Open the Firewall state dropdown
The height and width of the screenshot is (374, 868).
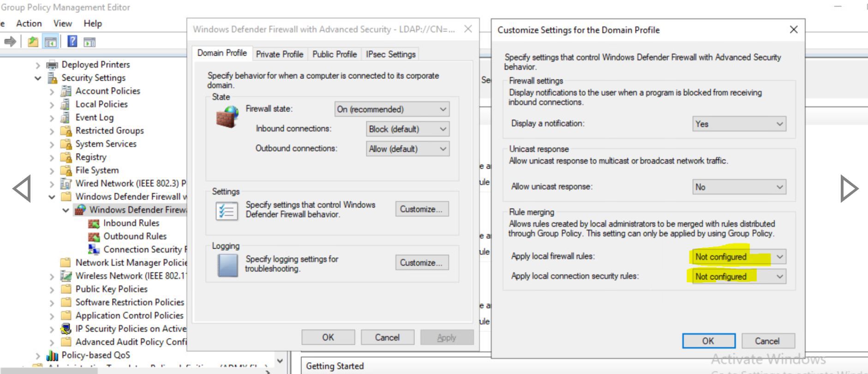tap(392, 109)
